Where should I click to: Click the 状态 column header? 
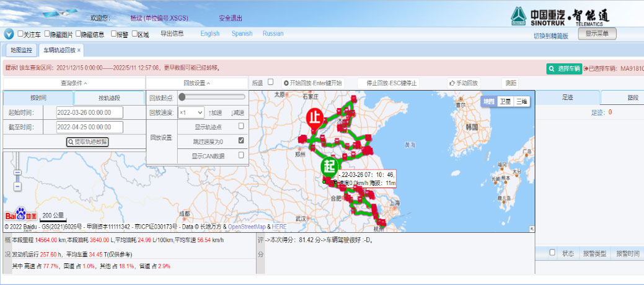click(x=568, y=253)
